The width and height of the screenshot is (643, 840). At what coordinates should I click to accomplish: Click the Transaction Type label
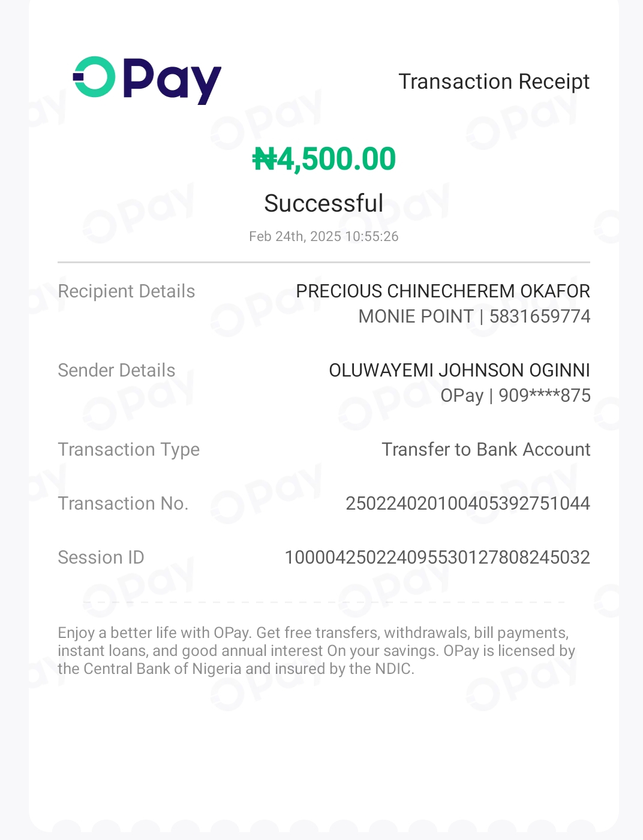tap(129, 450)
